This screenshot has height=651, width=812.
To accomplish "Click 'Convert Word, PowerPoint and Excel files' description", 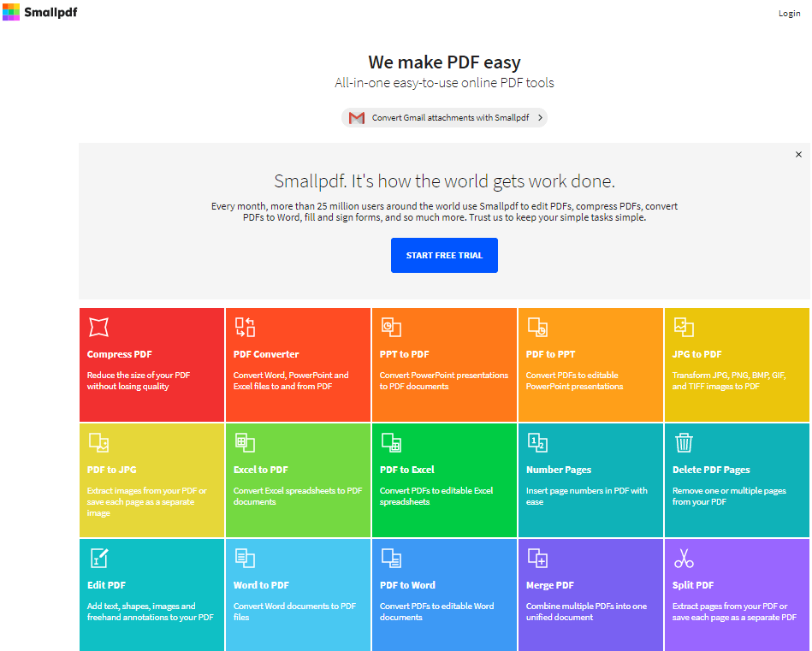I will tap(291, 381).
